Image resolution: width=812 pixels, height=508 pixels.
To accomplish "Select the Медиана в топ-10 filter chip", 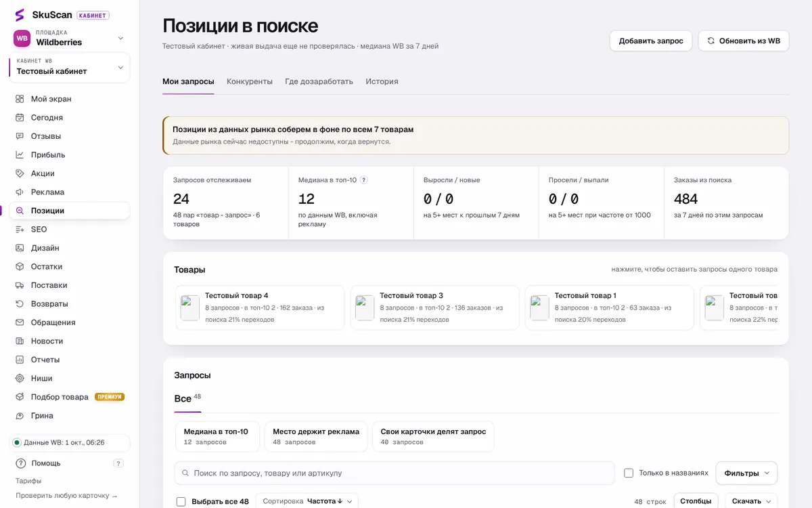I will click(217, 436).
